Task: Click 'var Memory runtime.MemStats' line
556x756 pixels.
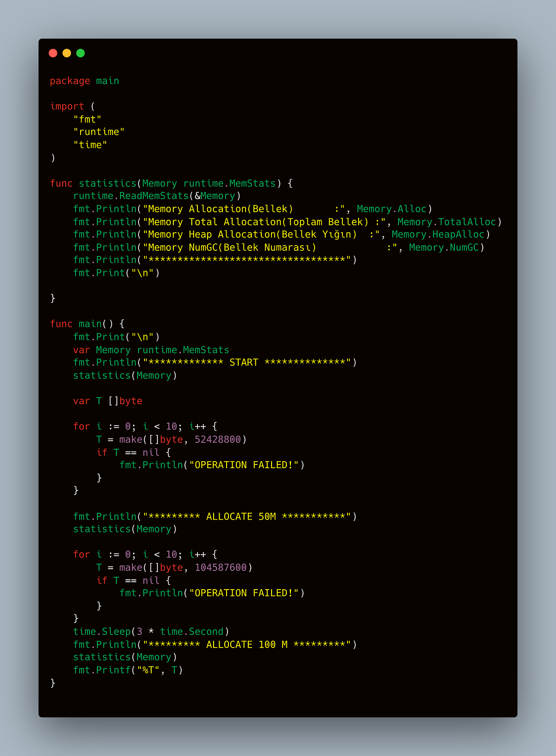Action: click(151, 350)
